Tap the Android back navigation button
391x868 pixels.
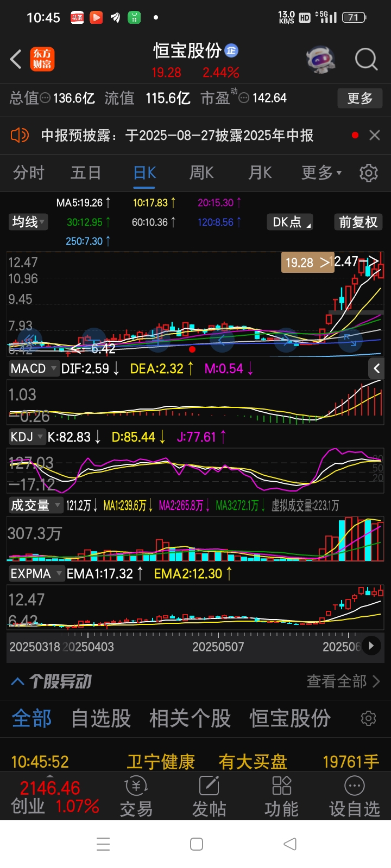point(290,844)
